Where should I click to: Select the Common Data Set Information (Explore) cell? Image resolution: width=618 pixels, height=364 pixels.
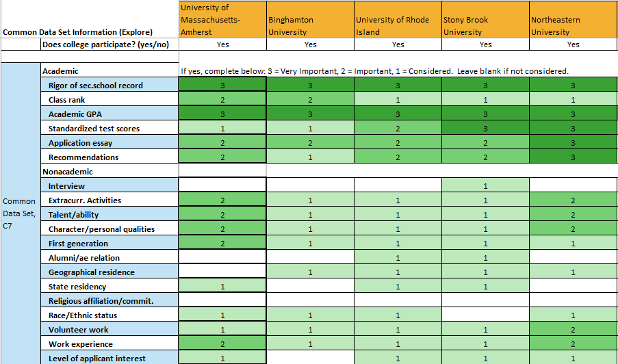[90, 20]
